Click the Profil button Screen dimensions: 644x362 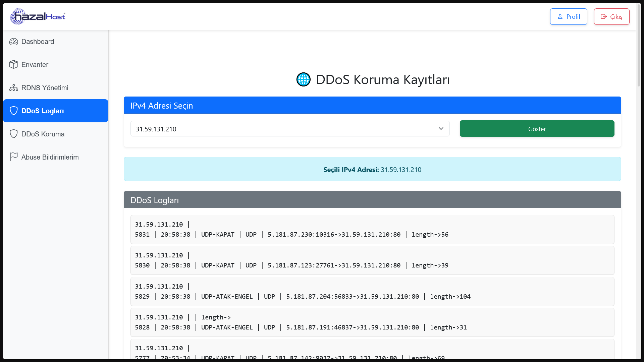click(569, 16)
